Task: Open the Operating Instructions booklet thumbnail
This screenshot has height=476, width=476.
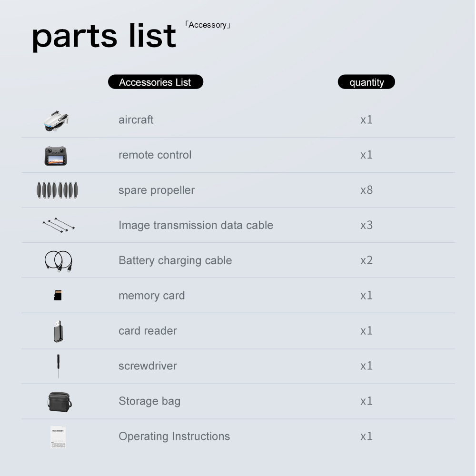Action: pyautogui.click(x=58, y=437)
